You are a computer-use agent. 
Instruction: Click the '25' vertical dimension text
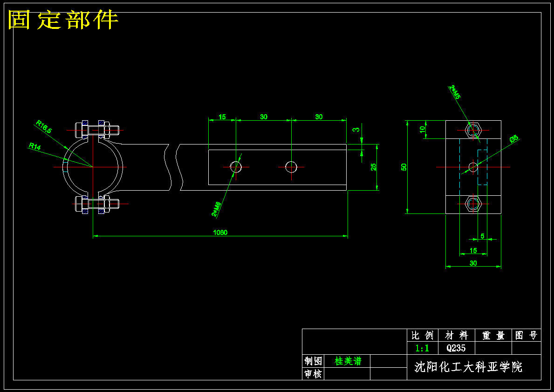(374, 167)
